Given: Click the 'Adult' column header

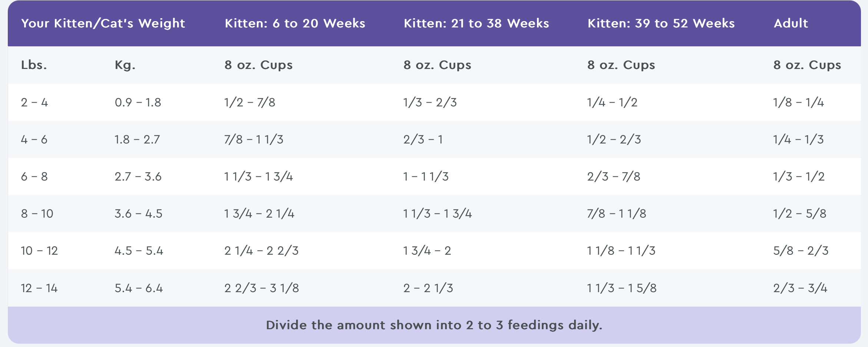Looking at the screenshot, I should pos(791,23).
